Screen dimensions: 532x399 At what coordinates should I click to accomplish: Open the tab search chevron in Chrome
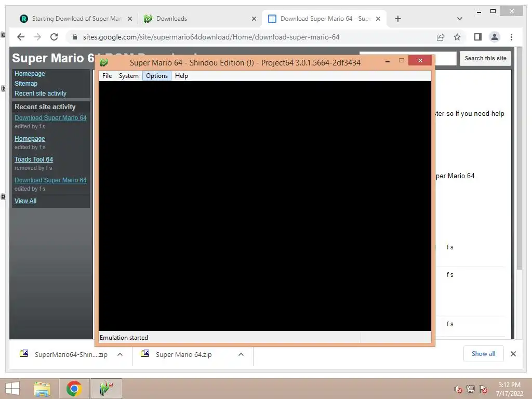460,19
